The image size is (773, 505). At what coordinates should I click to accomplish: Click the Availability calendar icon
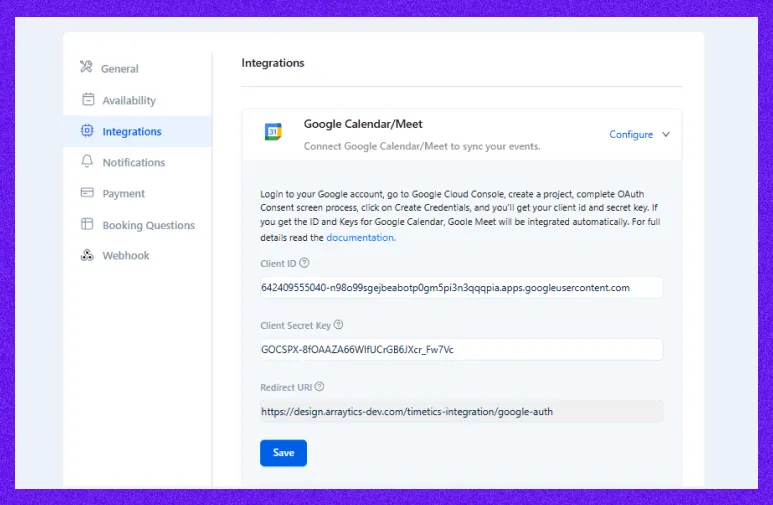(x=88, y=99)
